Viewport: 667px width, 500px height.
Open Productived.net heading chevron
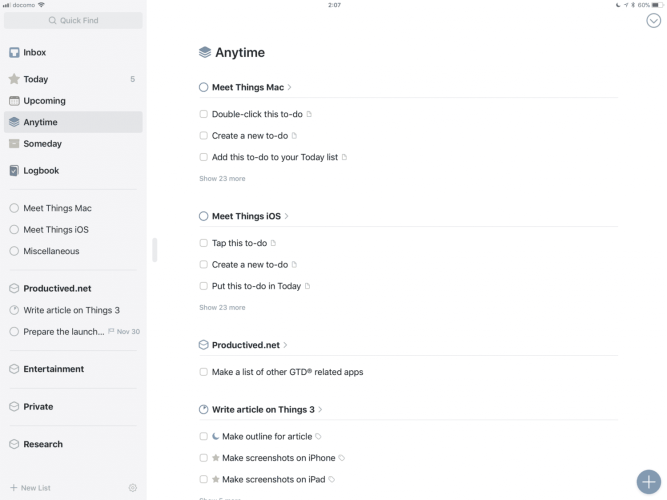(x=285, y=345)
